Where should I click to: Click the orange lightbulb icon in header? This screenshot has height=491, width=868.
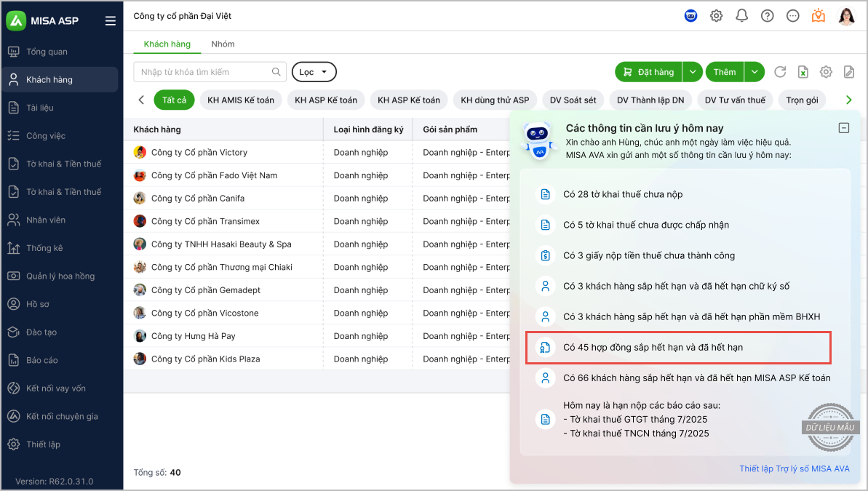[819, 16]
